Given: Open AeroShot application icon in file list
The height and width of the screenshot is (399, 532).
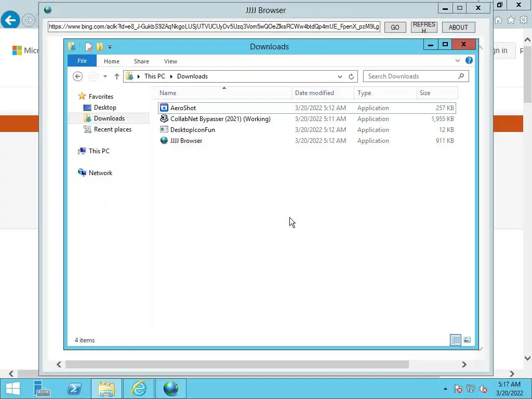Looking at the screenshot, I should tap(164, 108).
